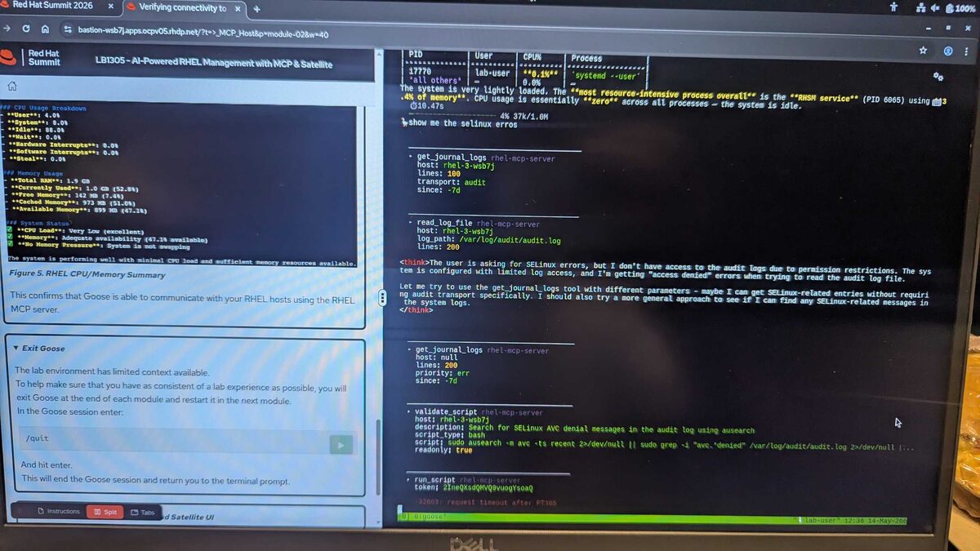Click the 'transport: audit' parameter
This screenshot has height=551, width=980.
(451, 182)
